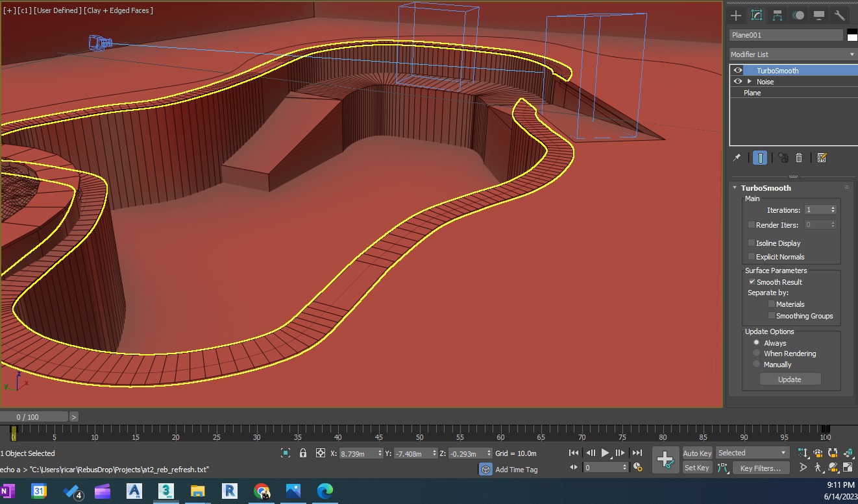This screenshot has width=858, height=504.
Task: Click the Iterations spinner arrows
Action: coord(833,210)
